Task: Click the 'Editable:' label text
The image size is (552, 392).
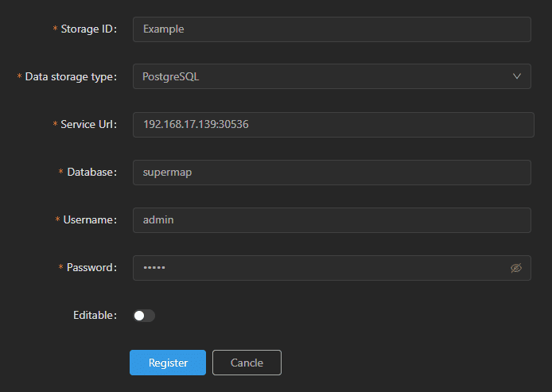Action: (95, 316)
